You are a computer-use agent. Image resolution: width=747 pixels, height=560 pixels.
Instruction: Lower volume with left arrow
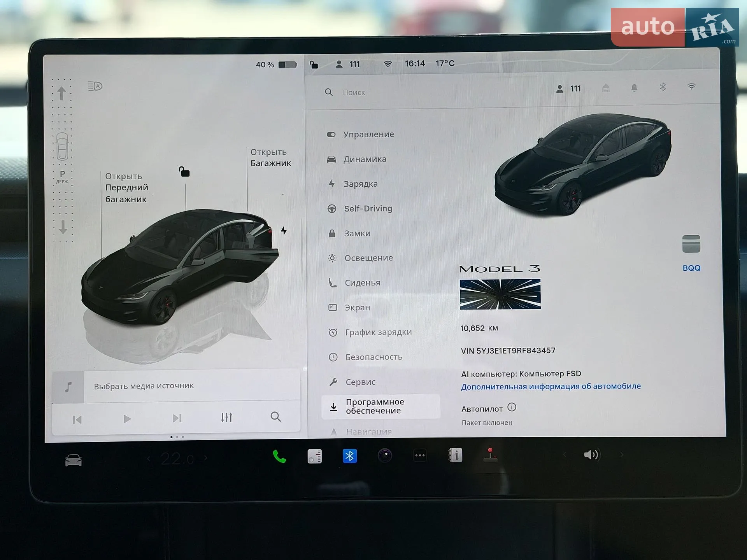(x=564, y=455)
